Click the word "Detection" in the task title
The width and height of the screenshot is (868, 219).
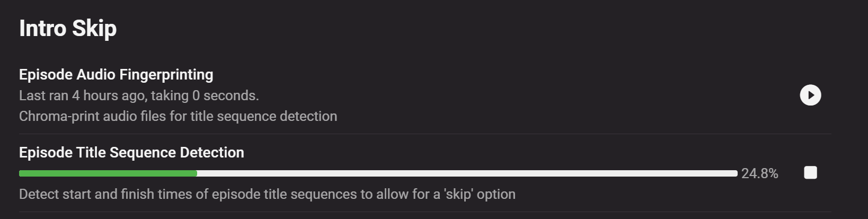point(212,153)
